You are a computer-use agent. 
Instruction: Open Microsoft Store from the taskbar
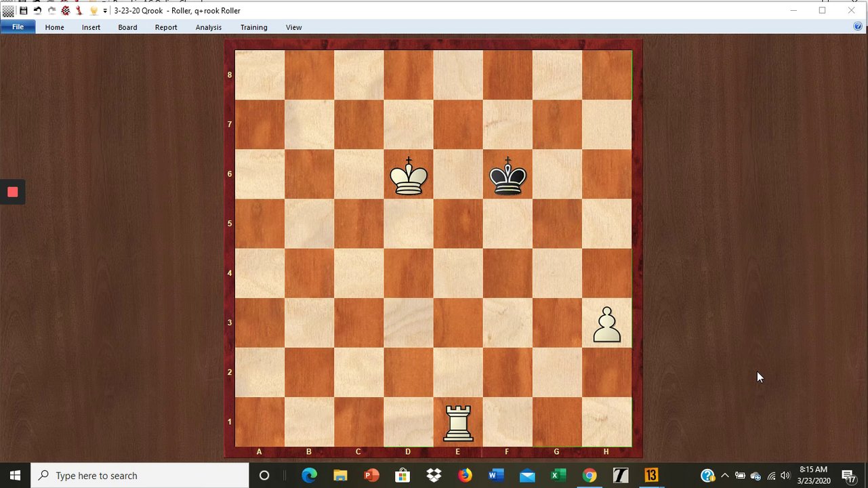pos(402,476)
